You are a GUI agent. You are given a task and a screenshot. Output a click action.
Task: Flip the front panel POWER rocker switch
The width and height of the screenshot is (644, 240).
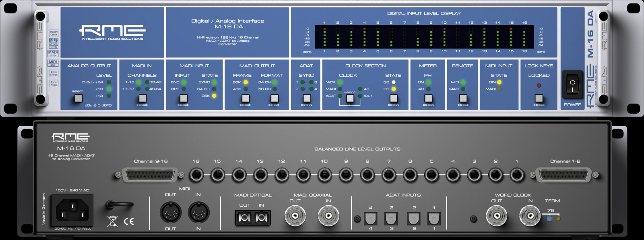pos(572,85)
